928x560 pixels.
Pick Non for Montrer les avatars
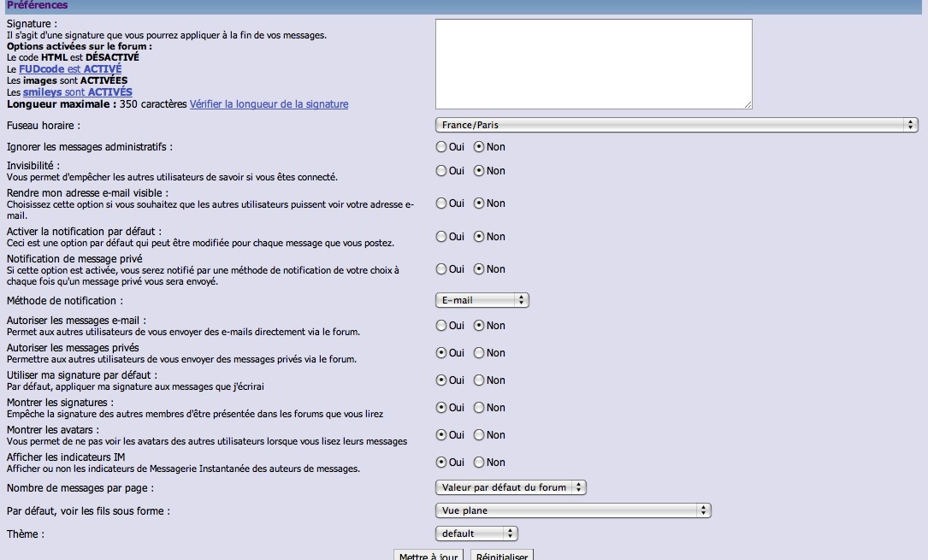[479, 435]
